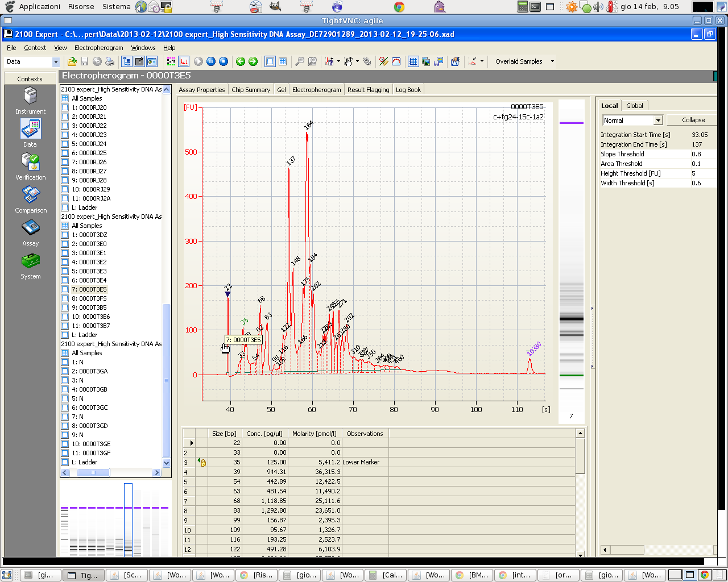Open Assay context in sidebar
The height and width of the screenshot is (582, 728).
[31, 232]
